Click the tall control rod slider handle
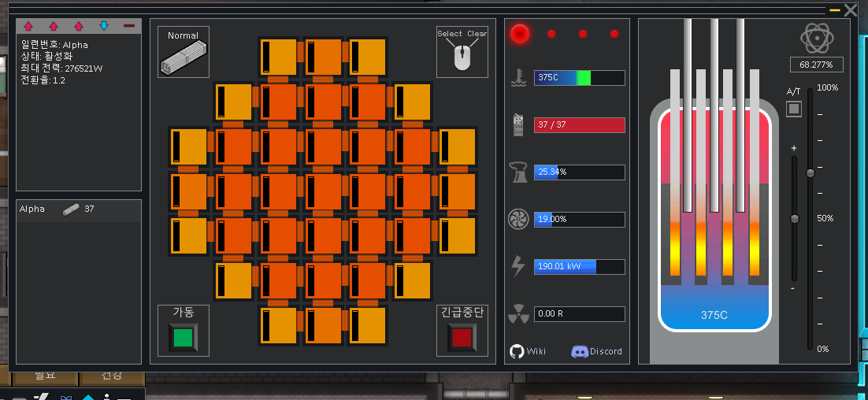The image size is (868, 400). pyautogui.click(x=810, y=172)
